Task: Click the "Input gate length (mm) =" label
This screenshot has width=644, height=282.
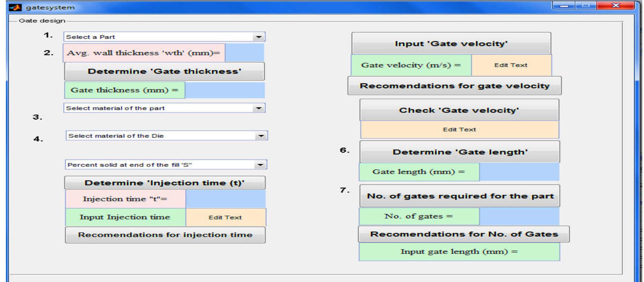Action: (459, 252)
